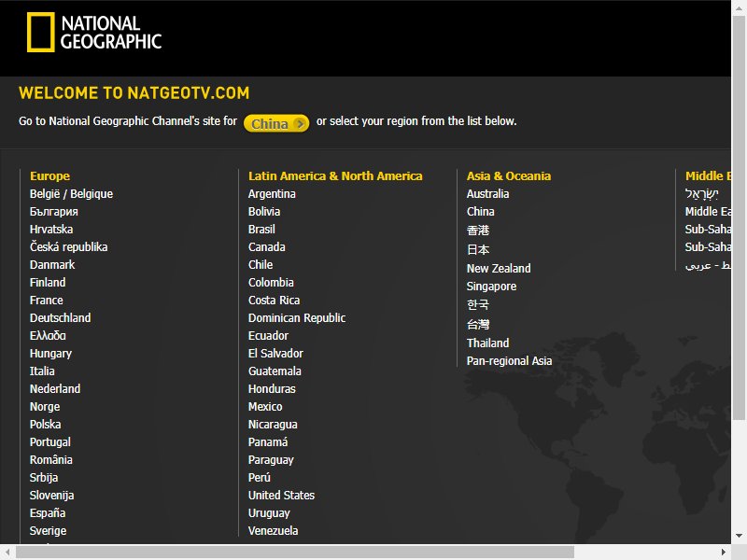Select Polska region
The height and width of the screenshot is (560, 747).
point(45,424)
